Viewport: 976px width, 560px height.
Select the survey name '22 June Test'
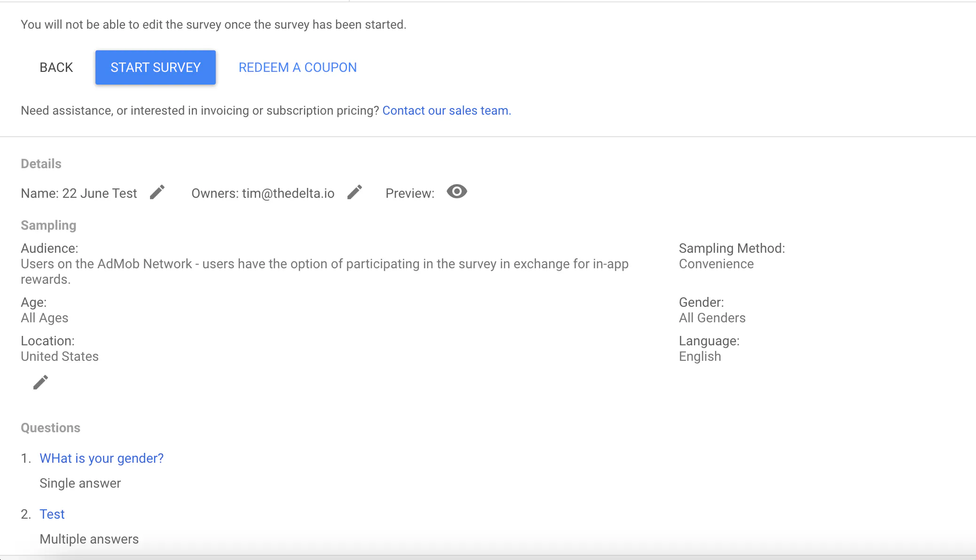[x=100, y=193]
